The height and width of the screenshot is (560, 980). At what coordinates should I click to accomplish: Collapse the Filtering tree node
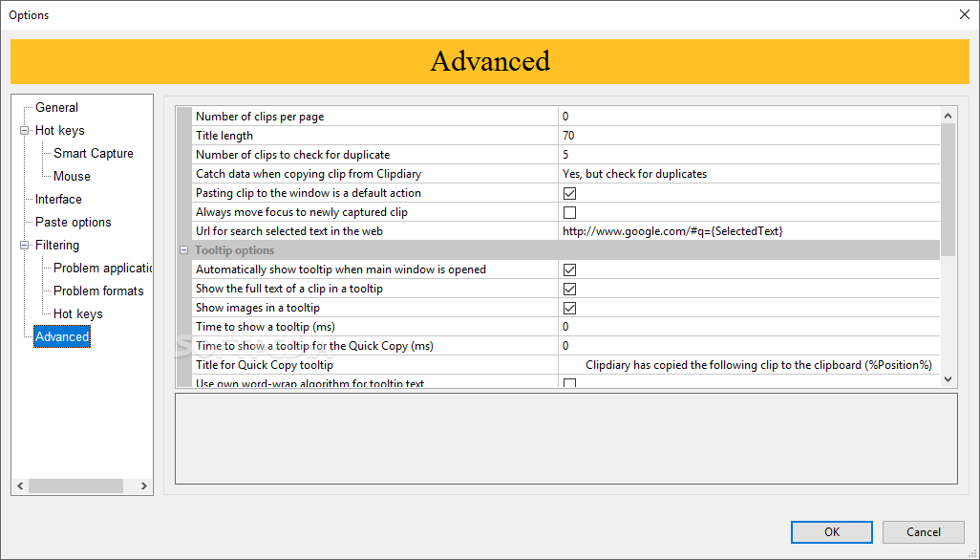[25, 245]
